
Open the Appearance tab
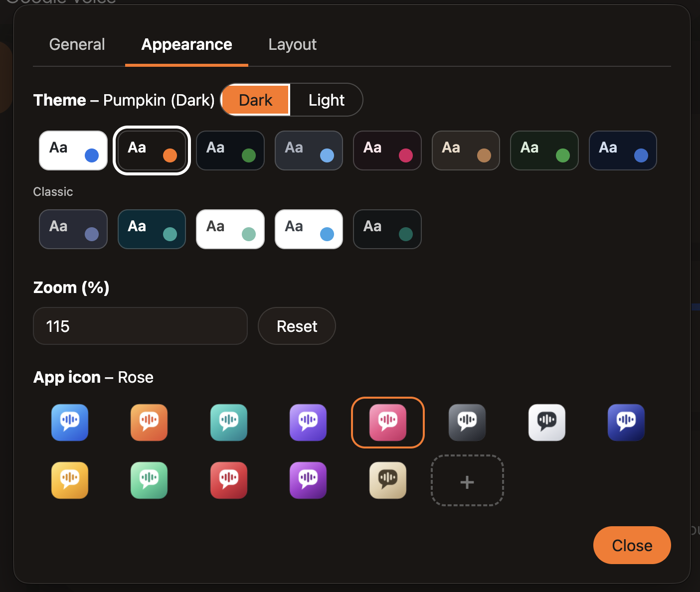click(187, 45)
